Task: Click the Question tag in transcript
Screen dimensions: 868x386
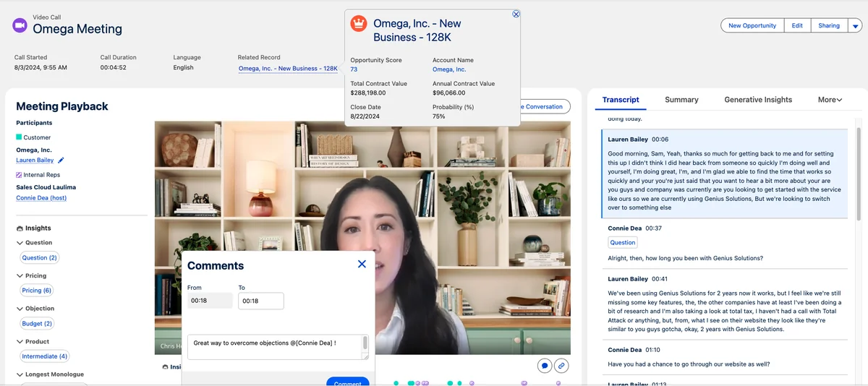Action: point(623,243)
